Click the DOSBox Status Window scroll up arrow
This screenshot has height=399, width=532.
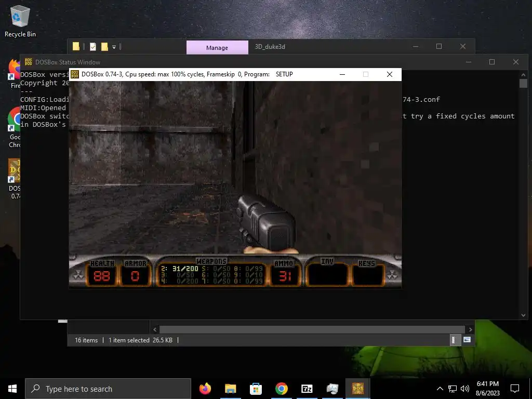tap(523, 75)
